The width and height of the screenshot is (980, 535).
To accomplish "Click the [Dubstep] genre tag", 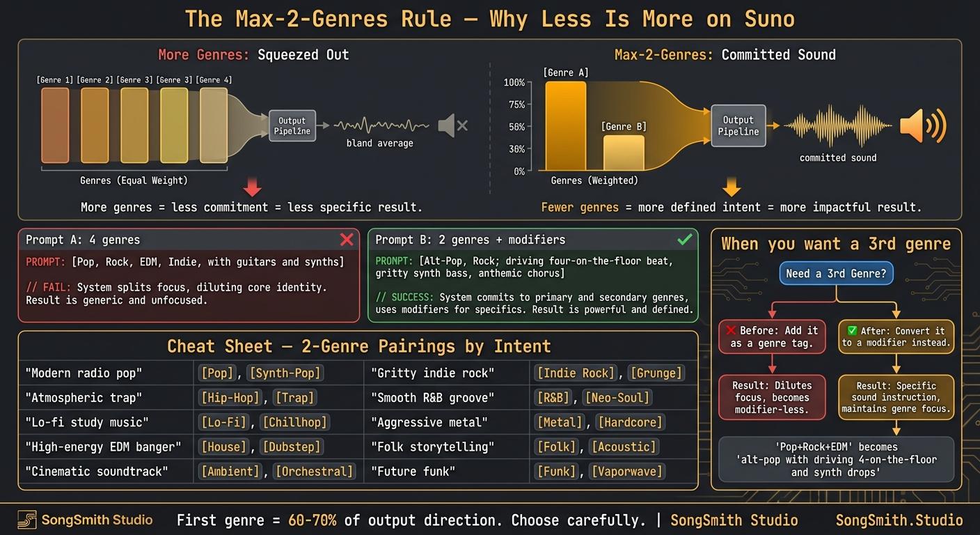I will pos(291,447).
